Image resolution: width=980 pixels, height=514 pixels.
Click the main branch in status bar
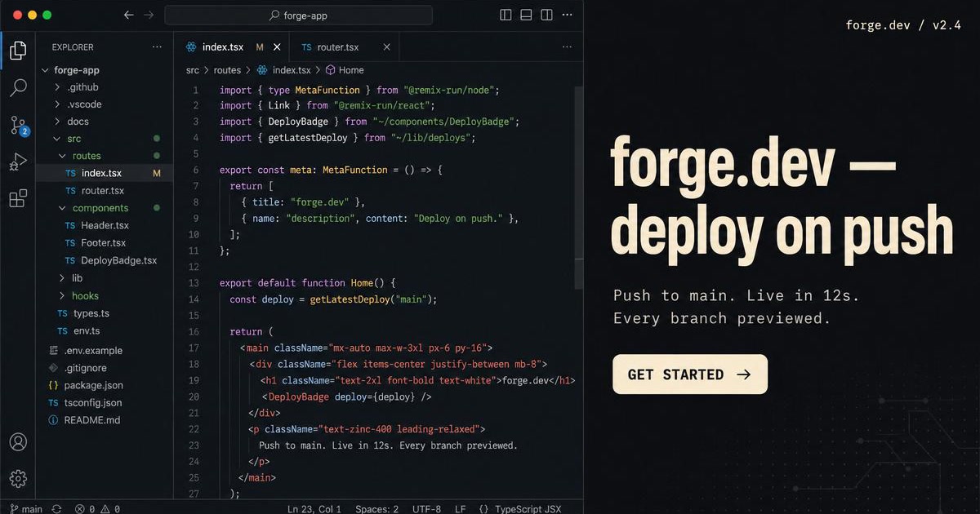(x=26, y=508)
